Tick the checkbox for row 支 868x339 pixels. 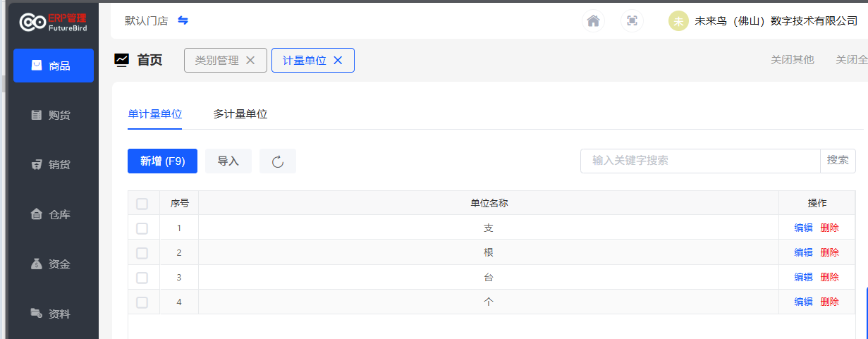click(142, 228)
